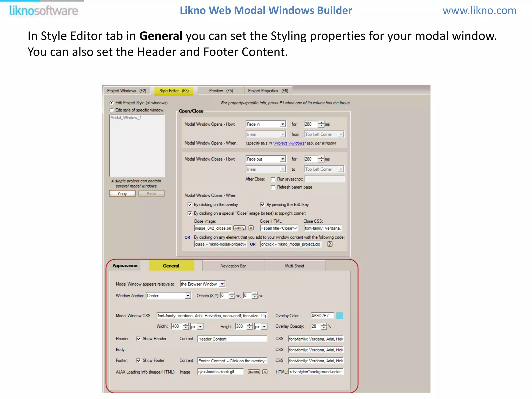Screen dimensions: 532x399
Task: Clear the AJAX loader image field
Action: coord(265,372)
